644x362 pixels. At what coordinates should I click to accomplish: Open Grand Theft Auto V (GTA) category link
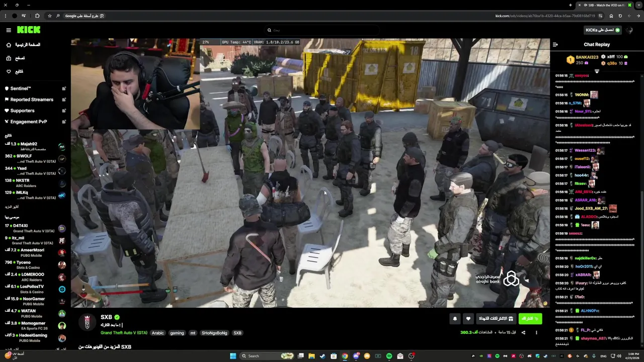[x=124, y=333]
